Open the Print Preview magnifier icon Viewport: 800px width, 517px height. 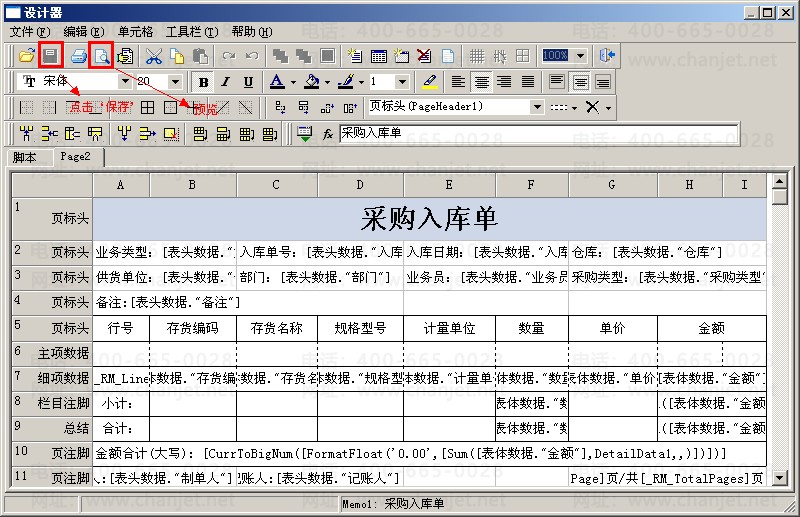point(102,55)
